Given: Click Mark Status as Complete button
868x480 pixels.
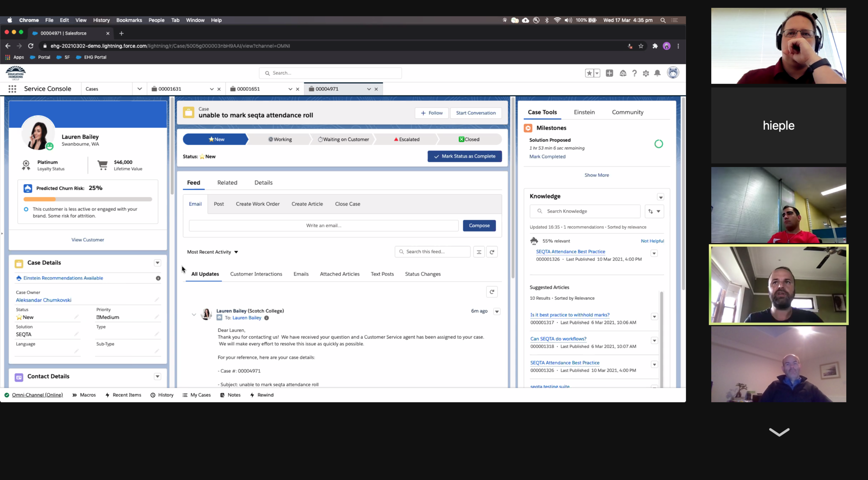Looking at the screenshot, I should [464, 156].
